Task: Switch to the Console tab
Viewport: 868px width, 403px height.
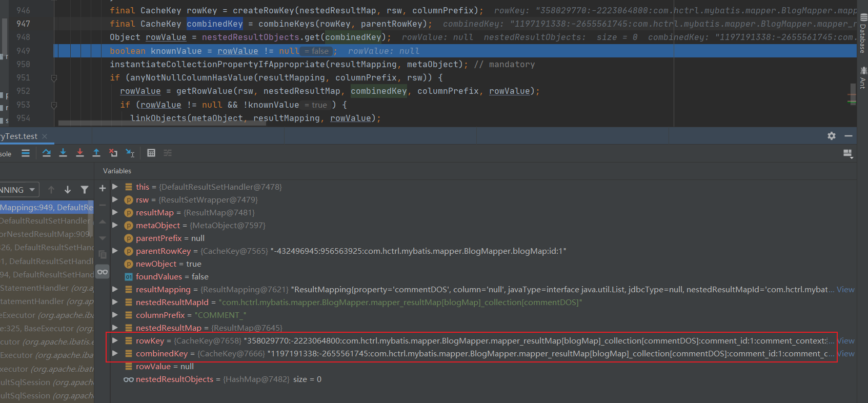Action: point(6,154)
